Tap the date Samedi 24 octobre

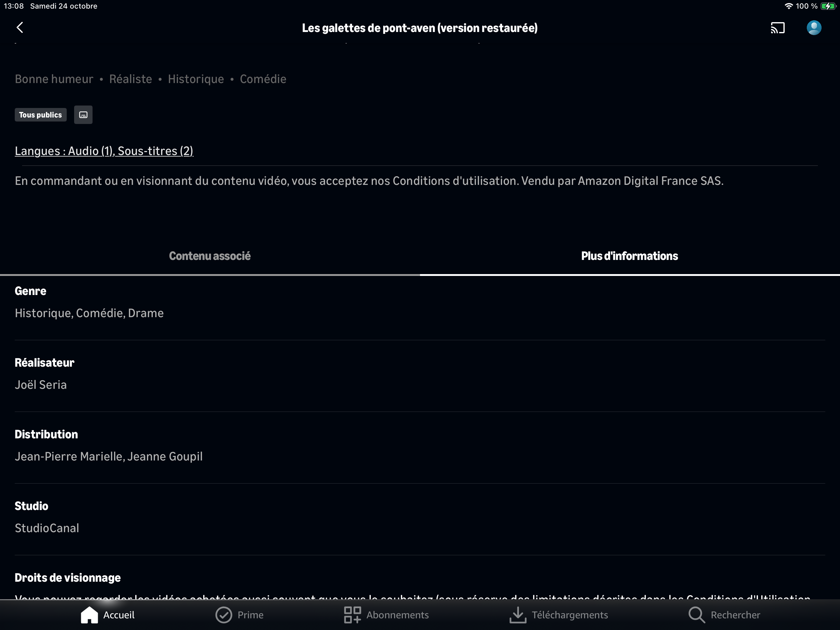(64, 6)
